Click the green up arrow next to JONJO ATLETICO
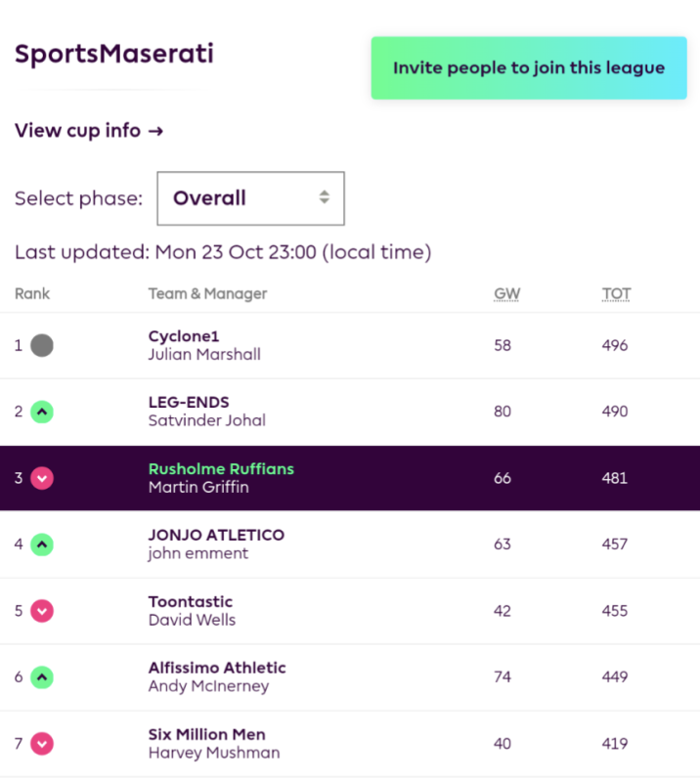Viewport: 700px width, 782px height. pos(42,544)
